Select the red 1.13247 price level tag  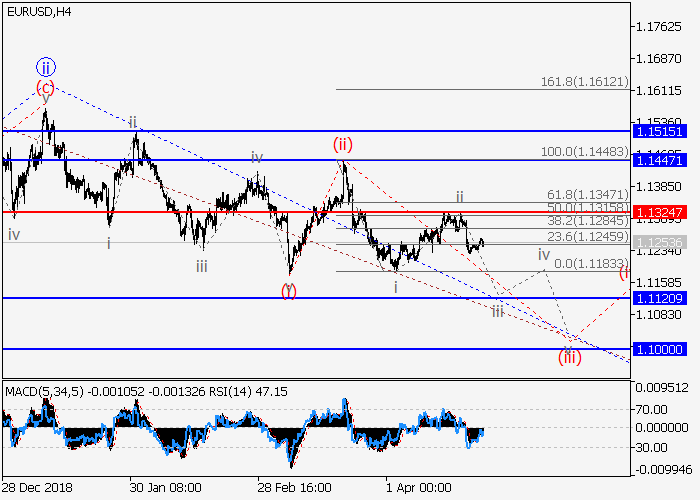pos(660,213)
